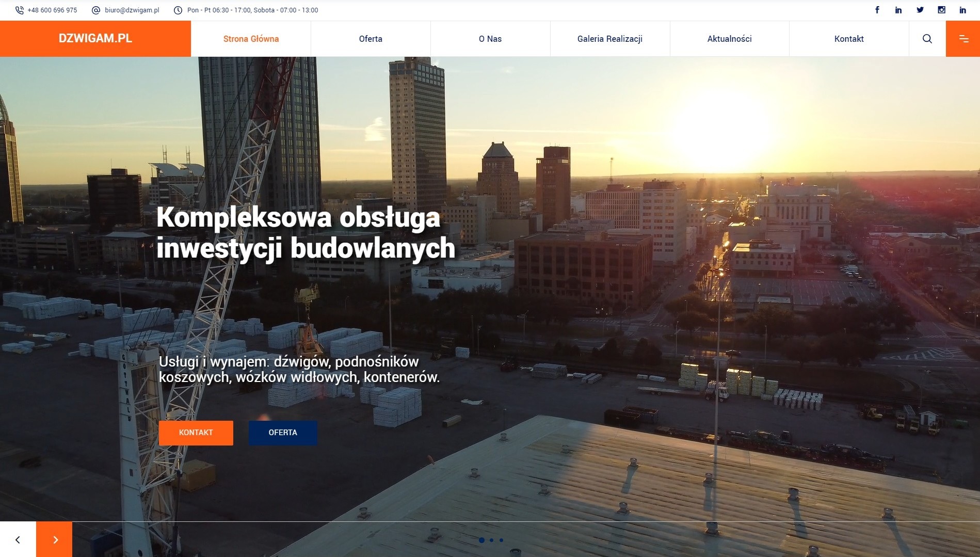Click the dark blue OFERTA button
This screenshot has width=980, height=557.
point(283,433)
